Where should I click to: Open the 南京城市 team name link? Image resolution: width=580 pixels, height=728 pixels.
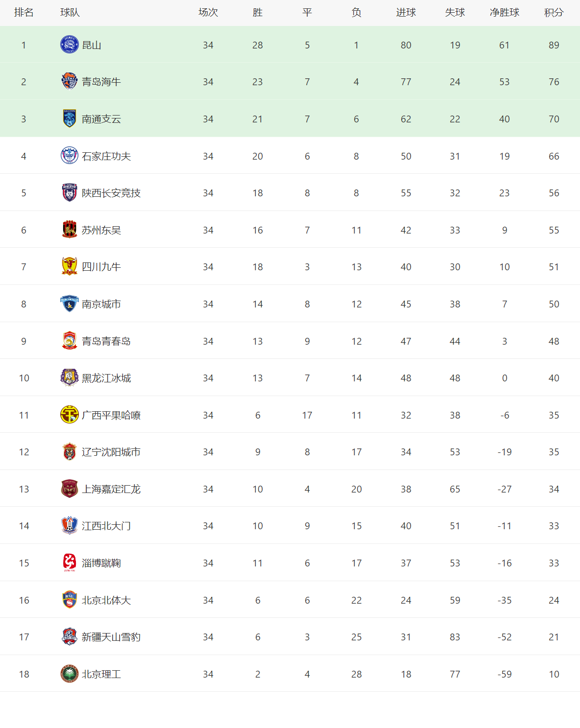tap(101, 304)
